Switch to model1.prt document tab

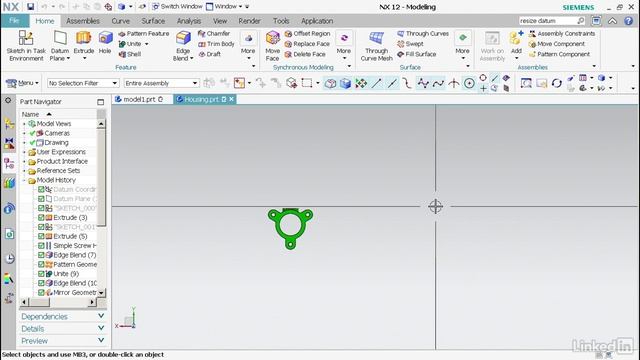139,99
